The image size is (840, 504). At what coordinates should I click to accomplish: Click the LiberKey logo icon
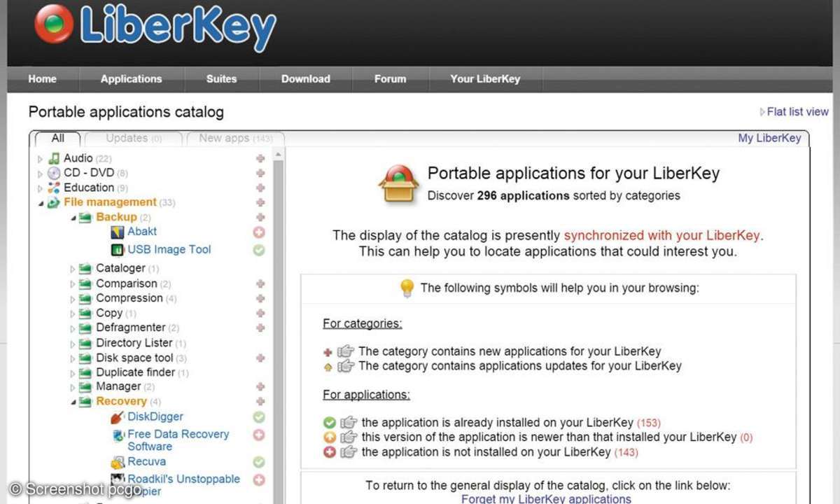54,24
